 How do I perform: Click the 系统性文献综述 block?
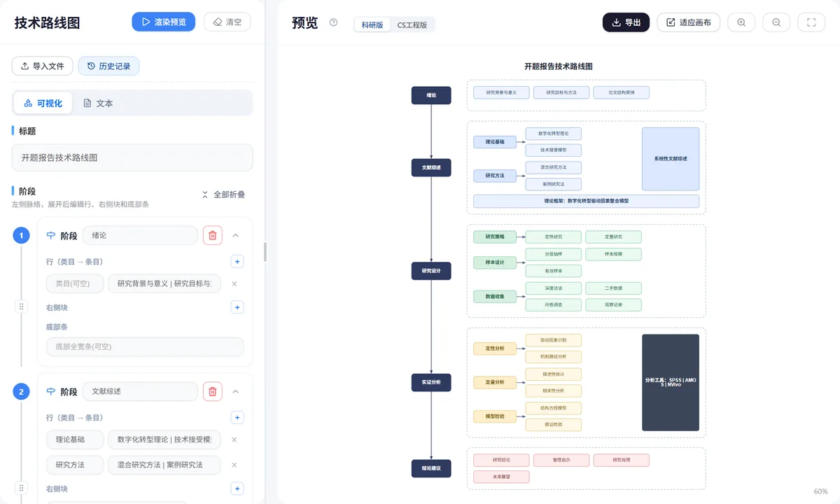click(x=671, y=159)
